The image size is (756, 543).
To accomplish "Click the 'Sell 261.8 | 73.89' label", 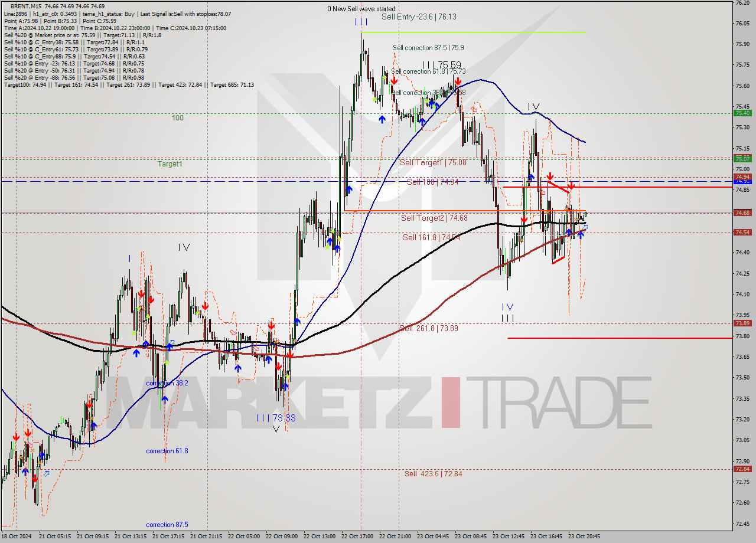I will point(429,328).
